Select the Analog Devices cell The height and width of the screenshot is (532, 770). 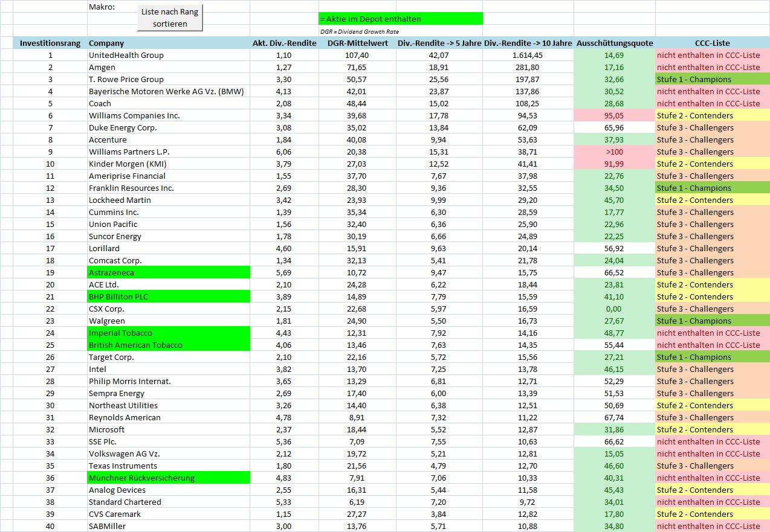[x=169, y=490]
